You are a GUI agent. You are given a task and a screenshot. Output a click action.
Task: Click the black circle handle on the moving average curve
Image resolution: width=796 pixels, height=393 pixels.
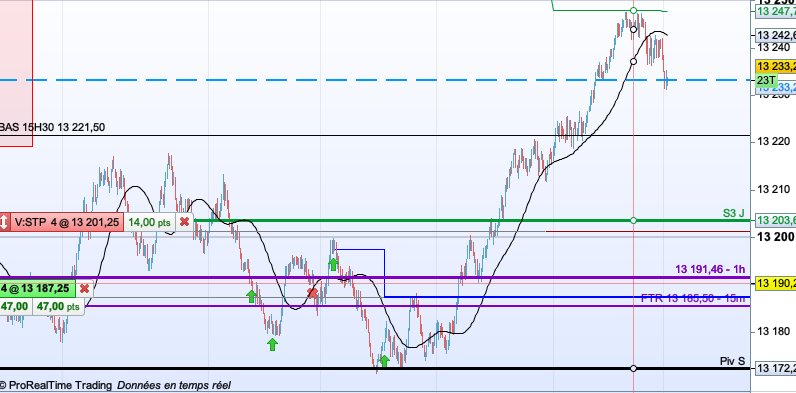pyautogui.click(x=633, y=61)
